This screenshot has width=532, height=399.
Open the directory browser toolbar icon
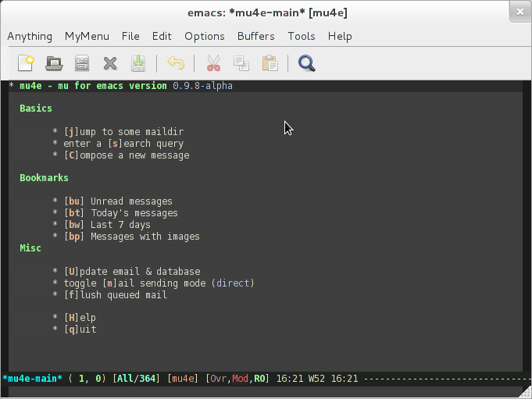click(x=82, y=63)
